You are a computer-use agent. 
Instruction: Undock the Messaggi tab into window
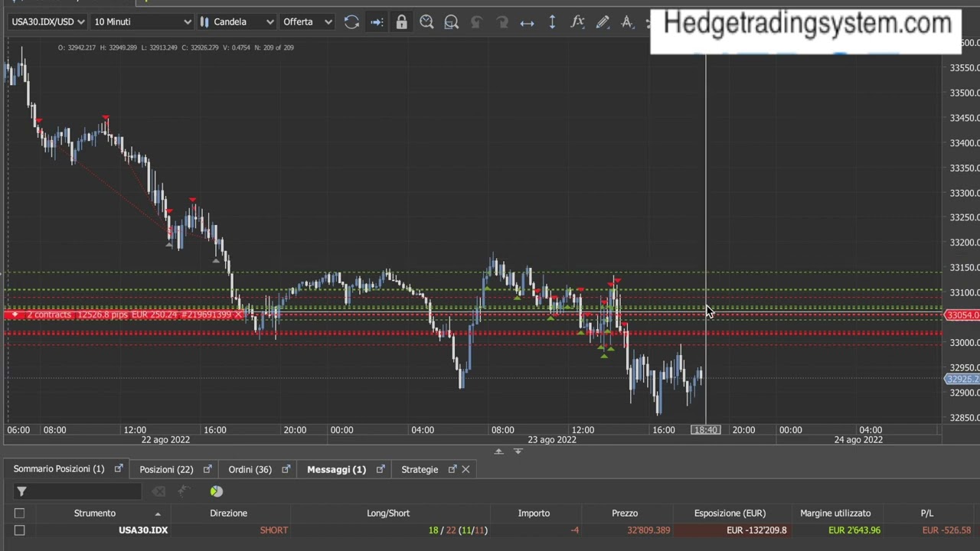[380, 469]
